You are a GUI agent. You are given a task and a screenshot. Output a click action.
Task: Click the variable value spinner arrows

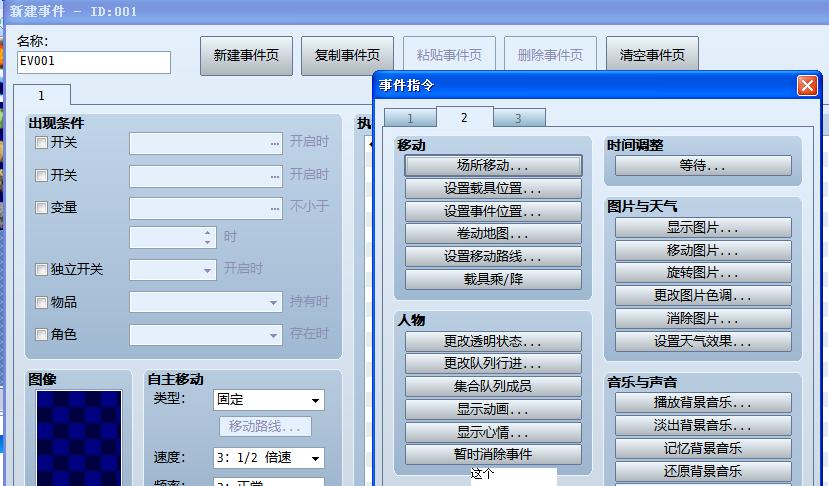tap(208, 237)
